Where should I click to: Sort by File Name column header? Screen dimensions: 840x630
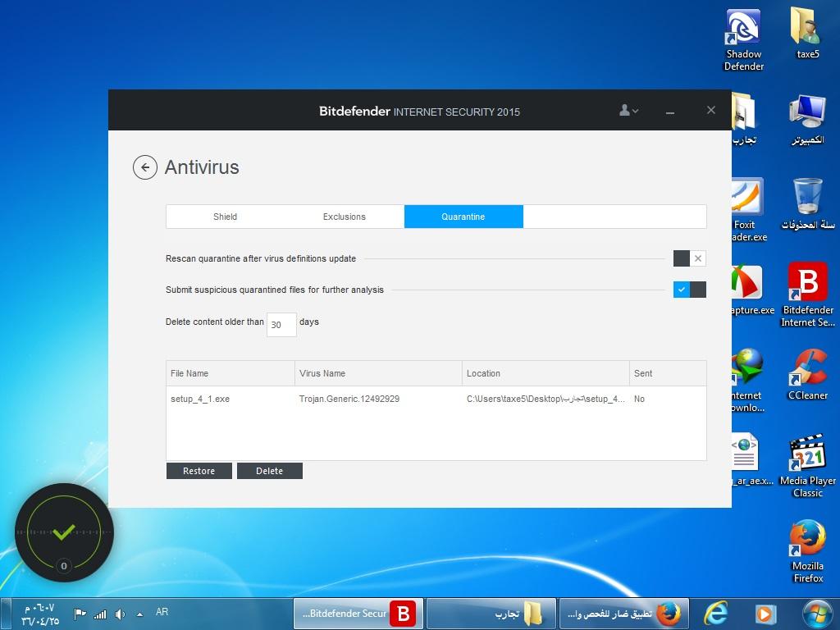tap(231, 373)
